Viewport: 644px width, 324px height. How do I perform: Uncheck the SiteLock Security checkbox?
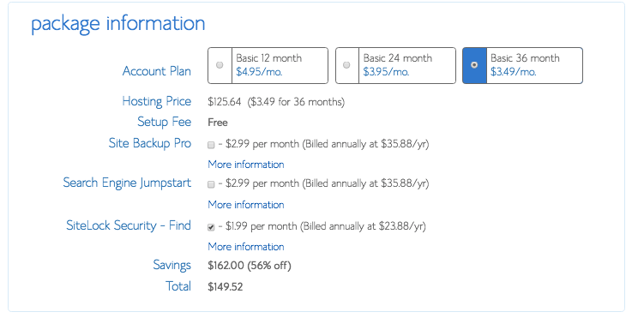211,227
